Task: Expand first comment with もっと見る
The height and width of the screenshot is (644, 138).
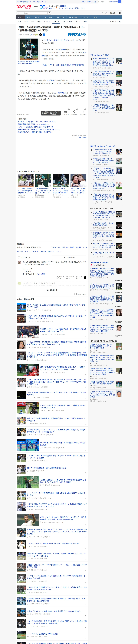Action: click(x=41, y=274)
